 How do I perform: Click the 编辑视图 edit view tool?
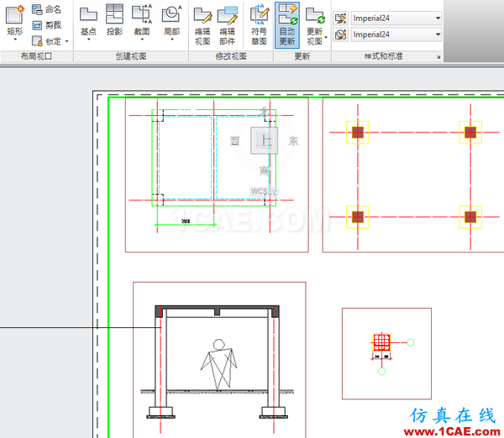[x=202, y=26]
